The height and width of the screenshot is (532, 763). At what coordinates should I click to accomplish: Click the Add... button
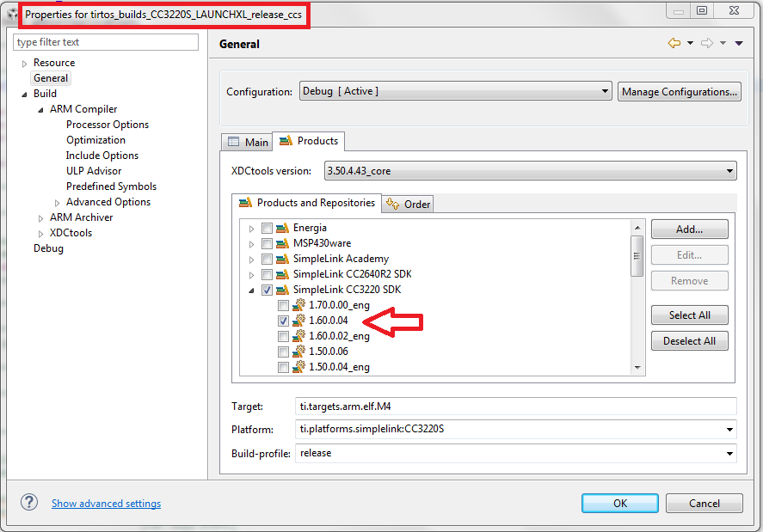pos(690,229)
